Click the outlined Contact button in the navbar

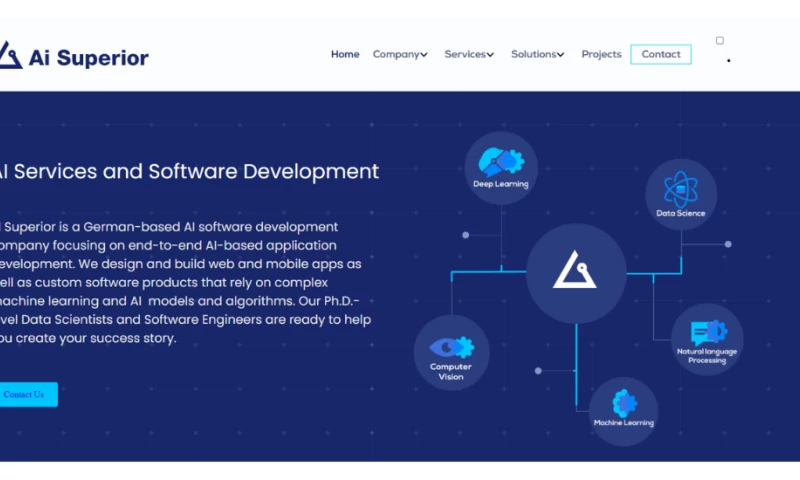pyautogui.click(x=660, y=55)
